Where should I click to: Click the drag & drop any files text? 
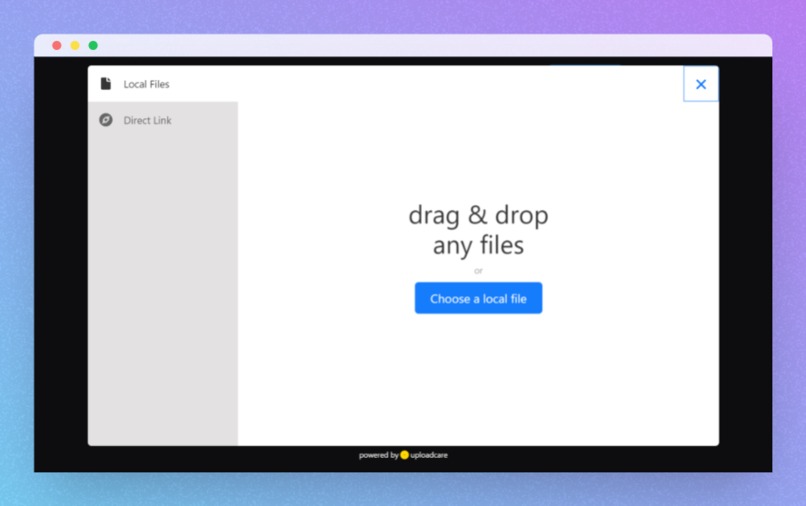click(478, 230)
